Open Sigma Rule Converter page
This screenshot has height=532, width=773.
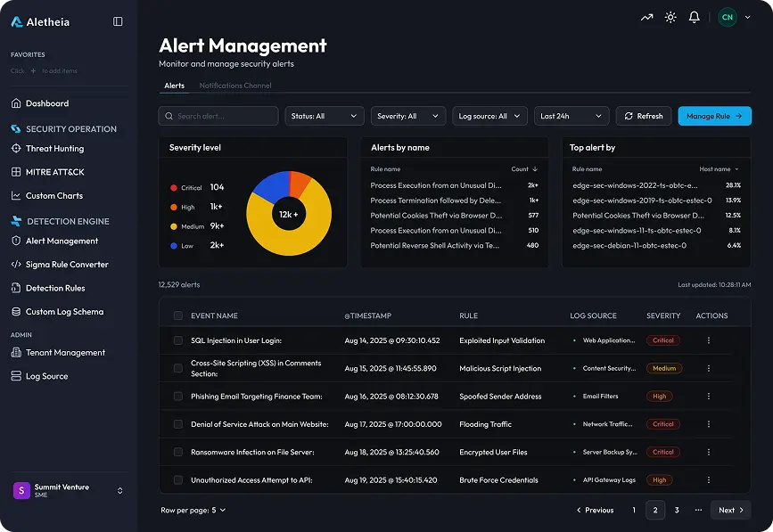67,265
